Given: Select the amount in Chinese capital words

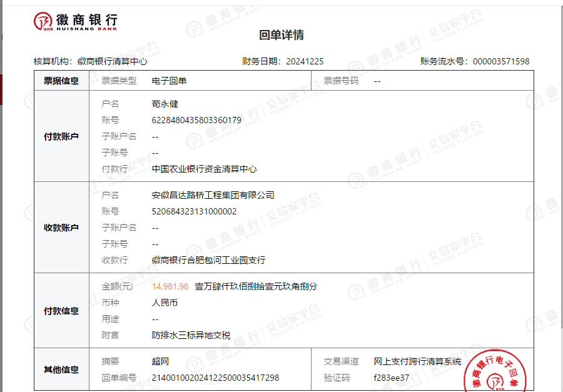Looking at the screenshot, I should (256, 286).
